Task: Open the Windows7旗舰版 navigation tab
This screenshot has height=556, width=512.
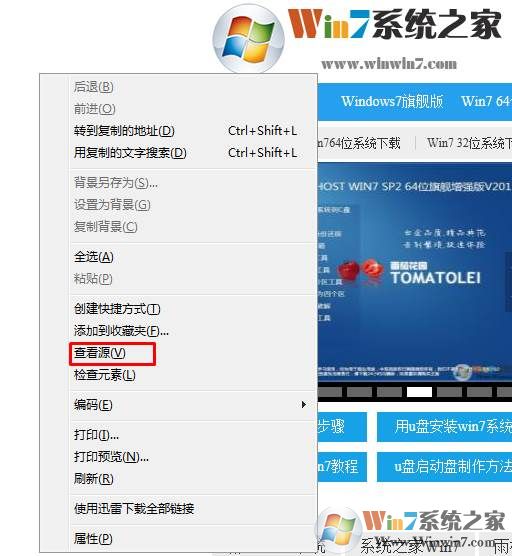Action: coord(392,101)
